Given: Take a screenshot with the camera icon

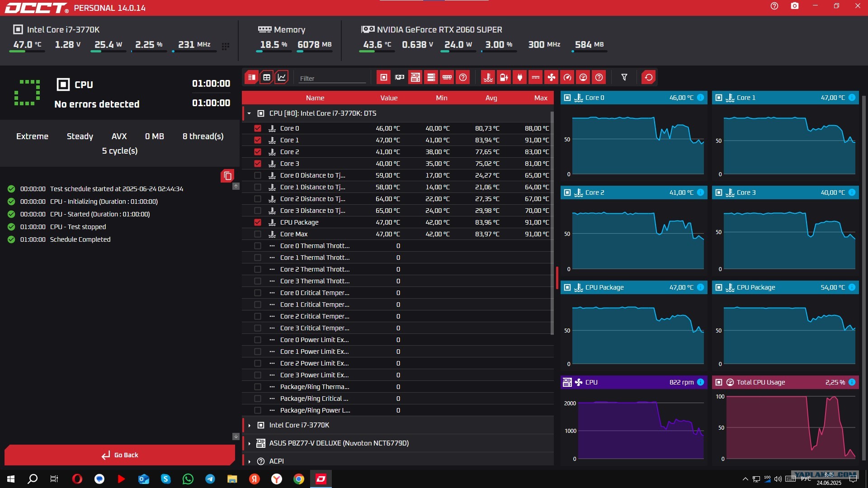Looking at the screenshot, I should [x=795, y=6].
